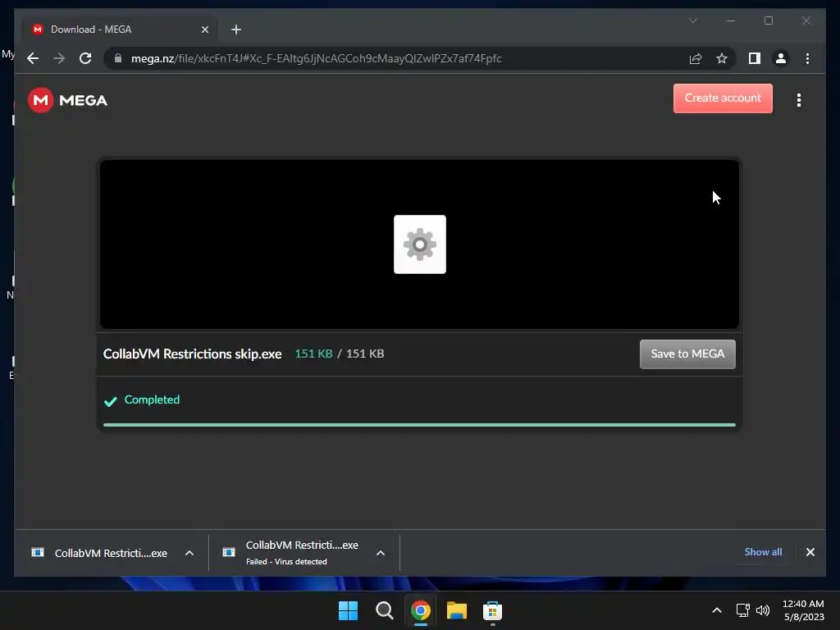Image resolution: width=840 pixels, height=630 pixels.
Task: Click the Chrome taskbar icon
Action: tap(421, 610)
